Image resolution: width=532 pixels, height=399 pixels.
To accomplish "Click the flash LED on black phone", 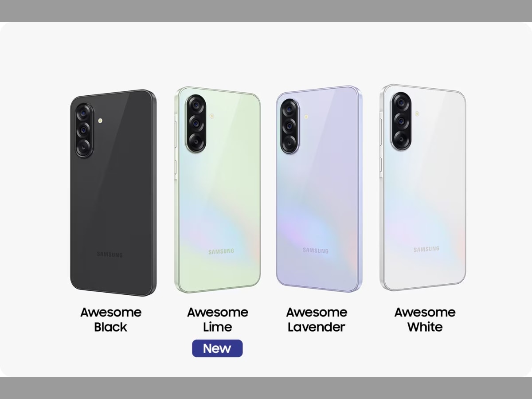I will click(101, 121).
